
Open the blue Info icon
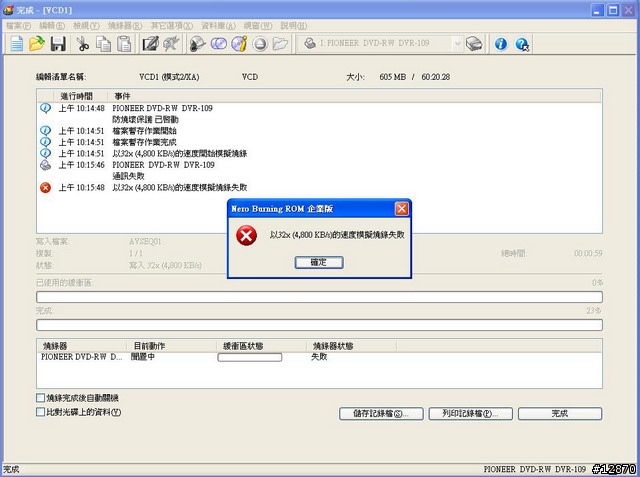[501, 44]
